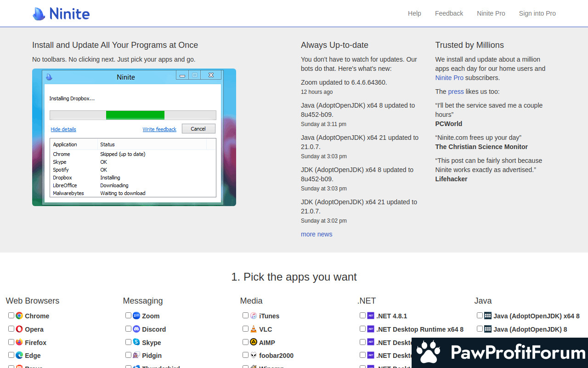Click the Ninite logo in the header
The width and height of the screenshot is (588, 368).
coord(61,13)
